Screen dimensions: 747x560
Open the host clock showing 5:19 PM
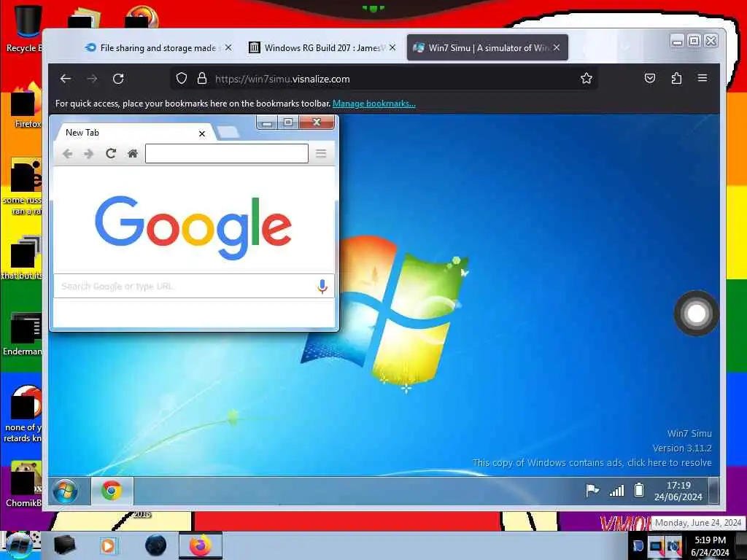coord(710,545)
